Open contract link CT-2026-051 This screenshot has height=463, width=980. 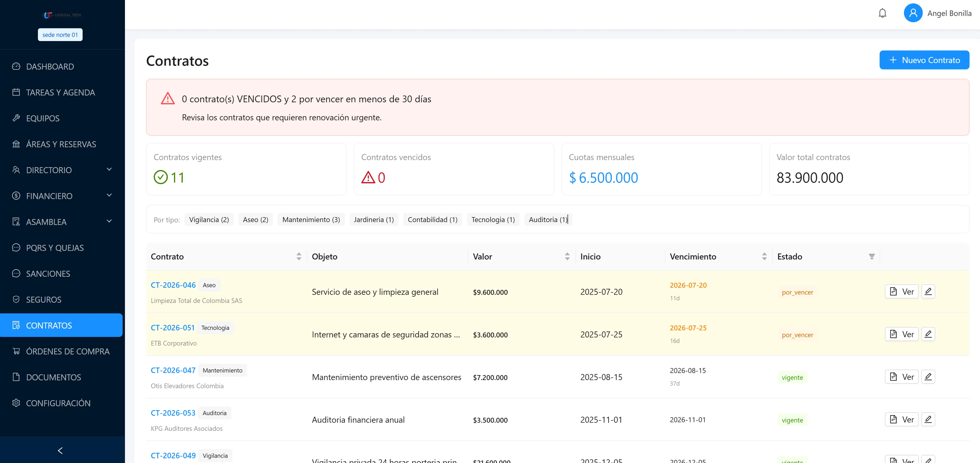[x=173, y=328]
